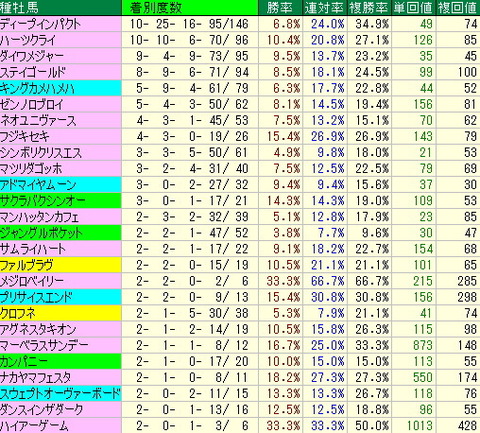Click プリサイスエンド 複回値 value 298
The image size is (480, 433).
[467, 297]
